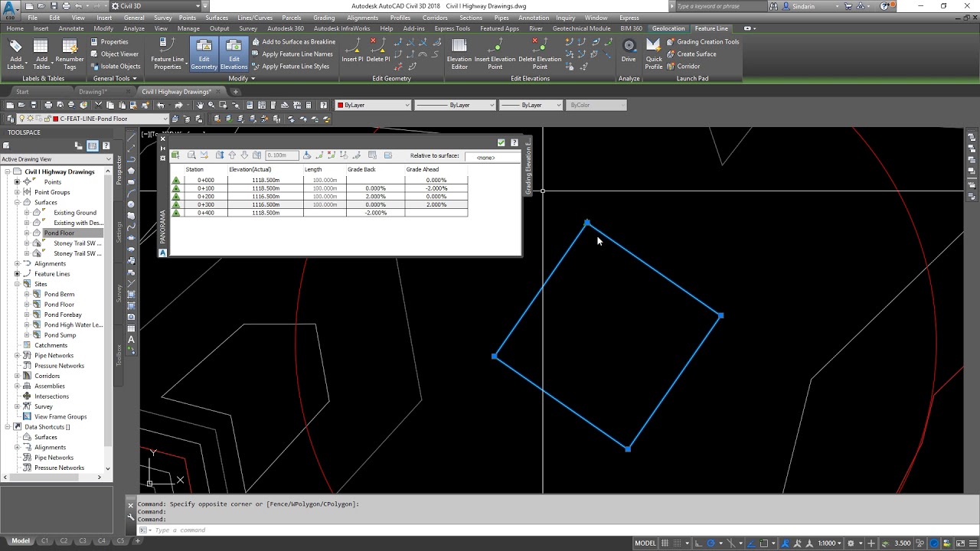Open the Quick Profile tool
The height and width of the screenshot is (551, 980).
point(654,54)
